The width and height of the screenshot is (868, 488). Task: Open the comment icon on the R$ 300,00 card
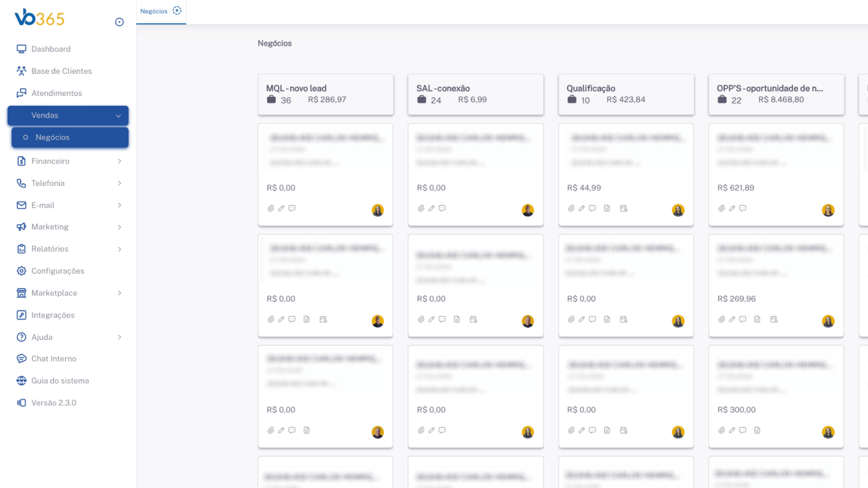tap(743, 430)
